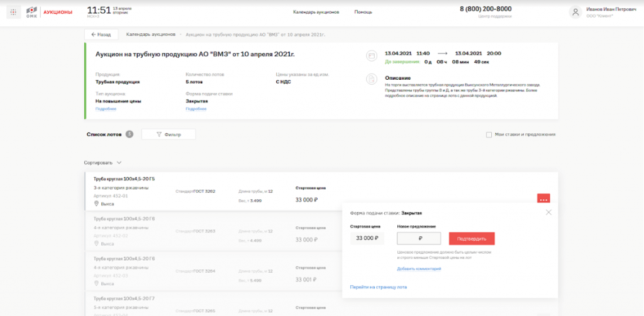This screenshot has width=644, height=316.
Task: Click user name Иванов Иван Петрович
Action: click(611, 9)
